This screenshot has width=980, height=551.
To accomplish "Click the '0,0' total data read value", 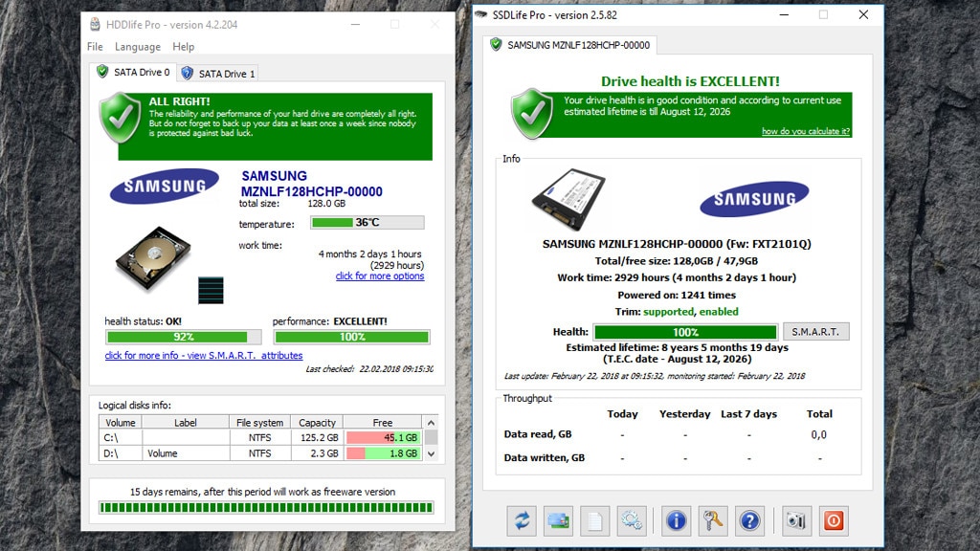I will point(819,435).
